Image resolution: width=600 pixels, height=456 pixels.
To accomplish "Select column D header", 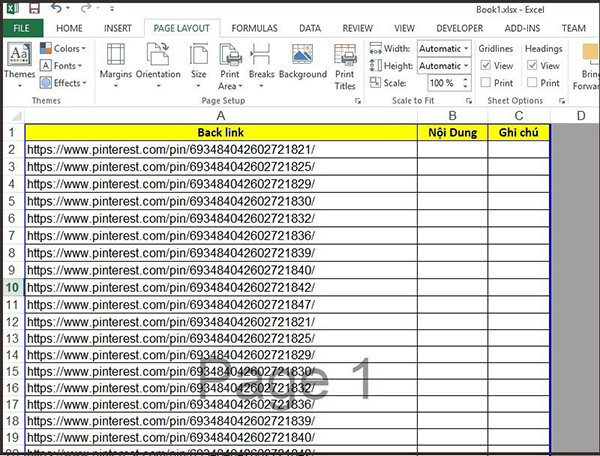I will pyautogui.click(x=580, y=116).
